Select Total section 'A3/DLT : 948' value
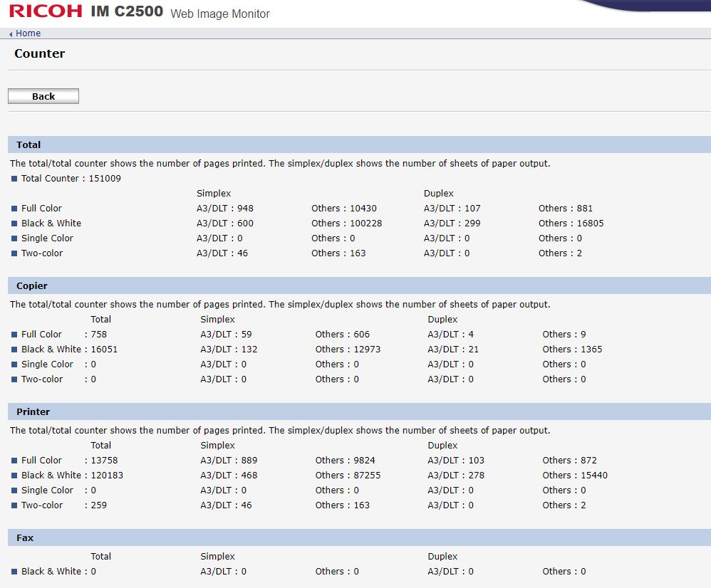This screenshot has height=588, width=711. (225, 208)
